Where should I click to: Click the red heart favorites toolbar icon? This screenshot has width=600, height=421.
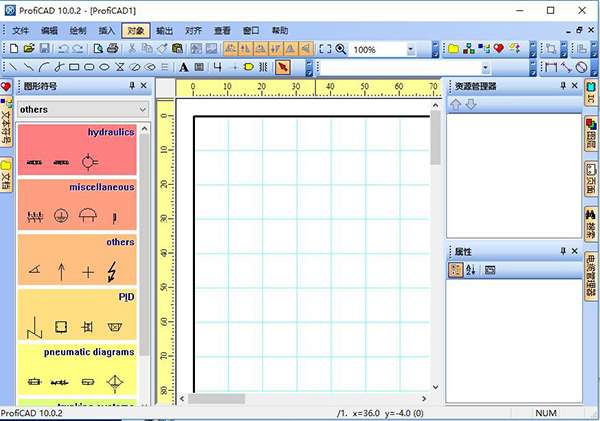coord(499,49)
